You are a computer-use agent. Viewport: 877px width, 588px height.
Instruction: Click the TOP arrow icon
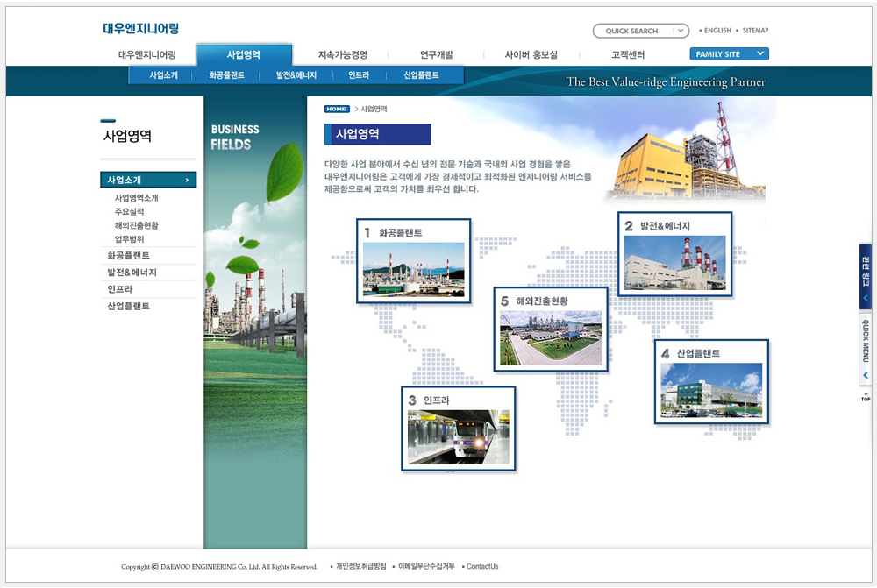(x=866, y=397)
